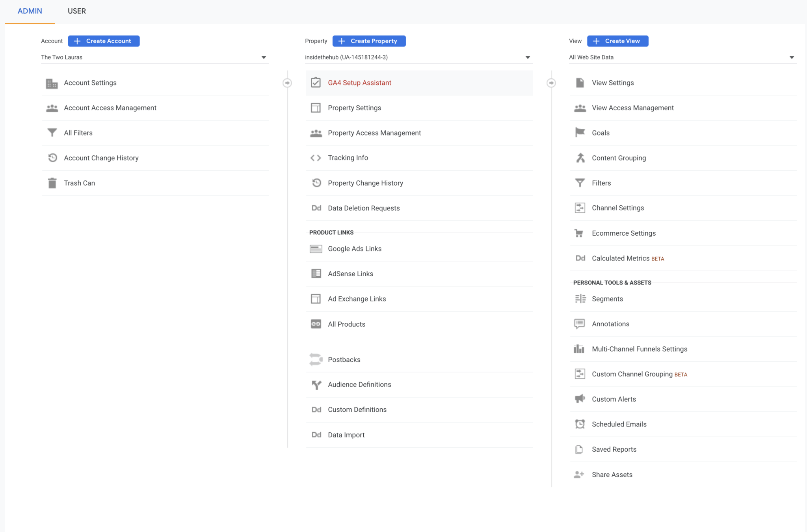
Task: Click the Tracking Info code icon
Action: tap(316, 158)
